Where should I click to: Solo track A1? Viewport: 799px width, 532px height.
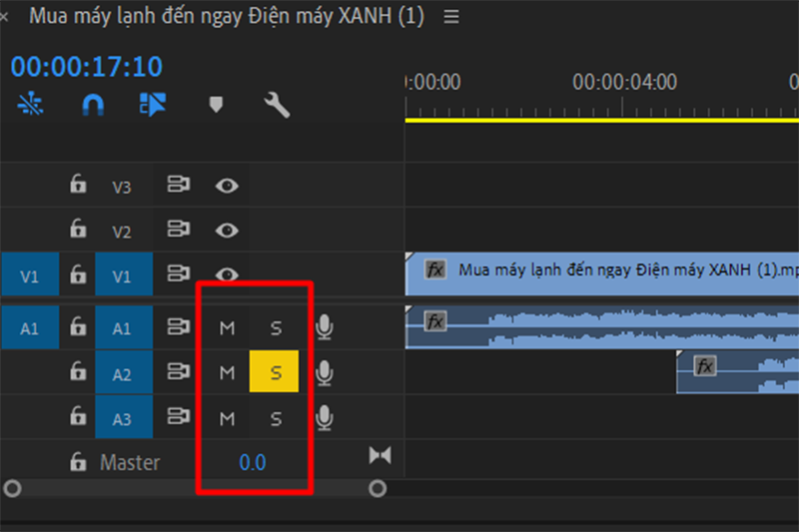tap(276, 328)
